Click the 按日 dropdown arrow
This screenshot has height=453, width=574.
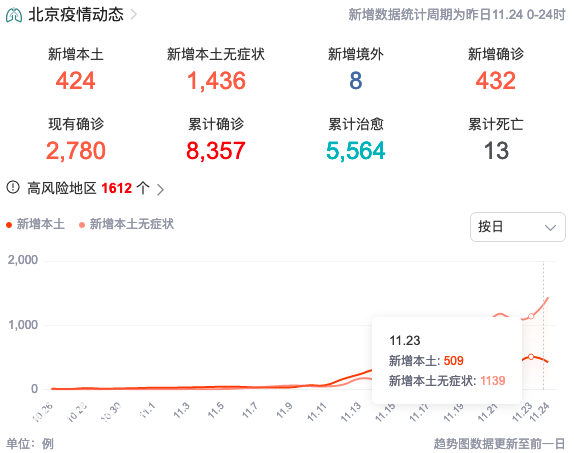[x=550, y=227]
